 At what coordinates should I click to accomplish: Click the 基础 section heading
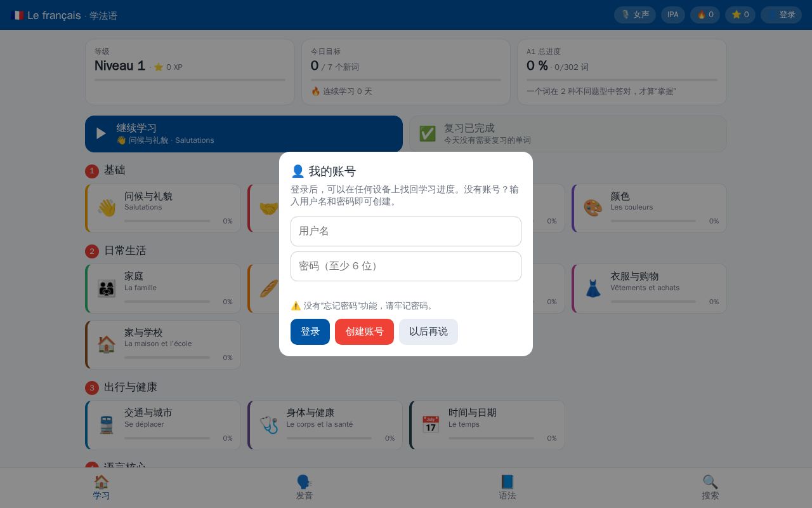(115, 170)
